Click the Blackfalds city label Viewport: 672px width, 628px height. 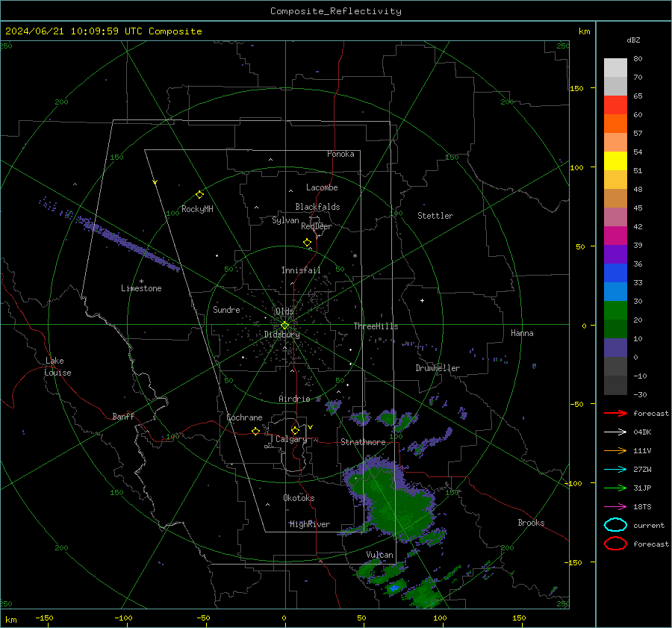317,207
